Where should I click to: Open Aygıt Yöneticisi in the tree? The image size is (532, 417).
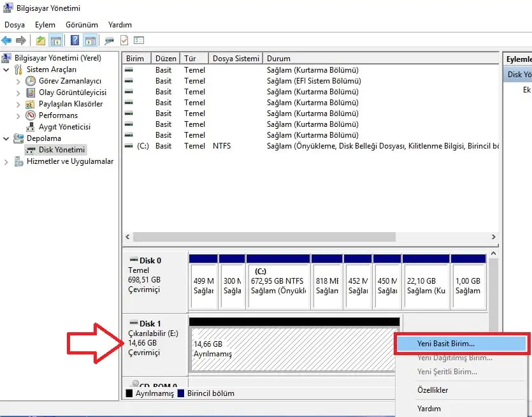[x=64, y=127]
